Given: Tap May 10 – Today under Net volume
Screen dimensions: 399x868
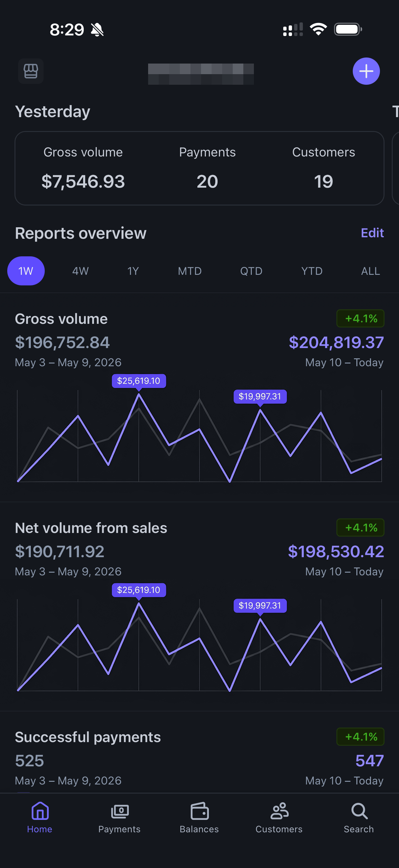Looking at the screenshot, I should (x=345, y=572).
